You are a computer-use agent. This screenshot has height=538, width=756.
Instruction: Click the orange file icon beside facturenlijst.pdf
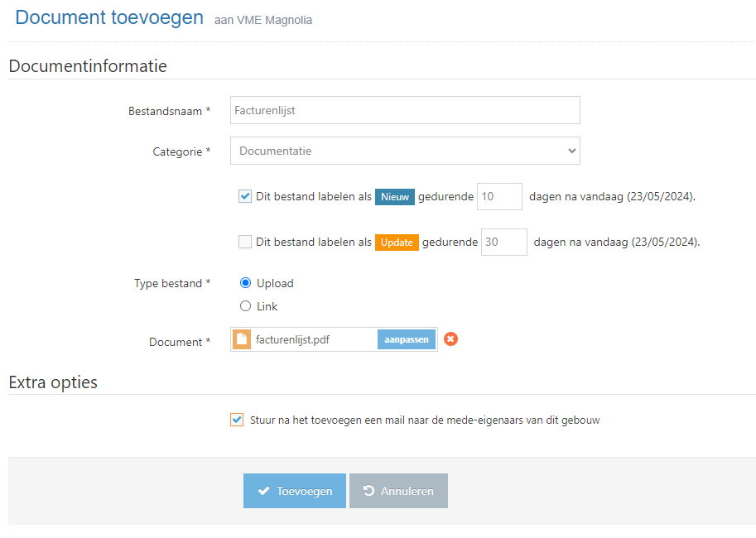tap(242, 339)
